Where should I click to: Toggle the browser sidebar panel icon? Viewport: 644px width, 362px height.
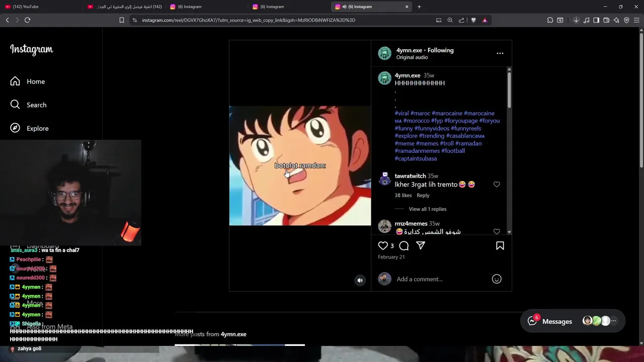pyautogui.click(x=596, y=20)
